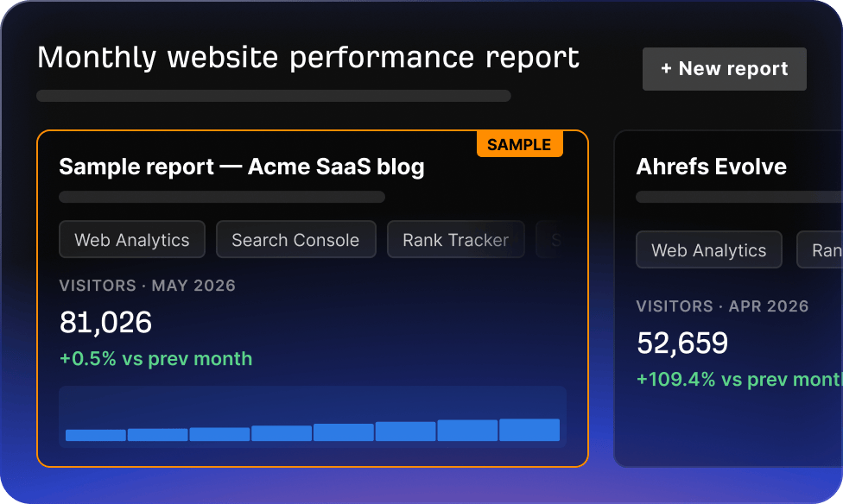
Task: Click the '+109.4% vs prev month' text
Action: [x=739, y=380]
